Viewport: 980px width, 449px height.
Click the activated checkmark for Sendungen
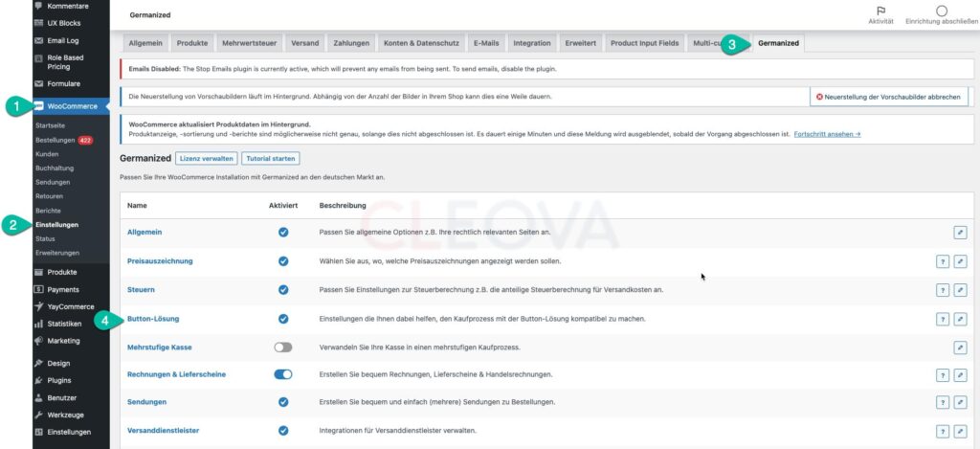283,401
